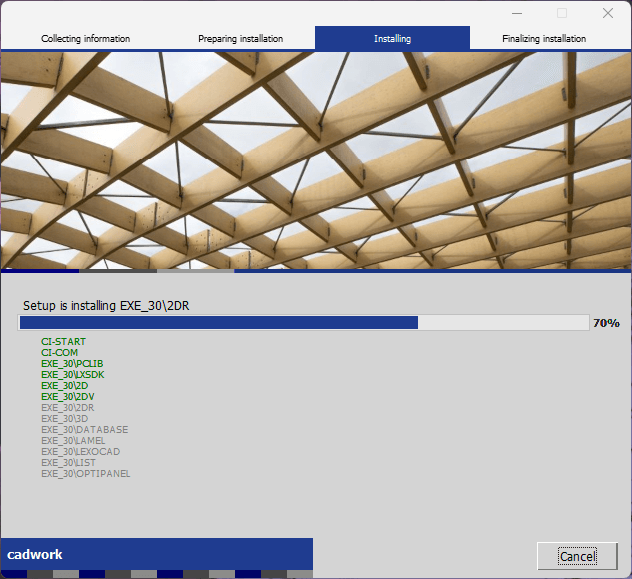Viewport: 632px width, 579px height.
Task: Select the Preparing installation tab
Action: 240,39
